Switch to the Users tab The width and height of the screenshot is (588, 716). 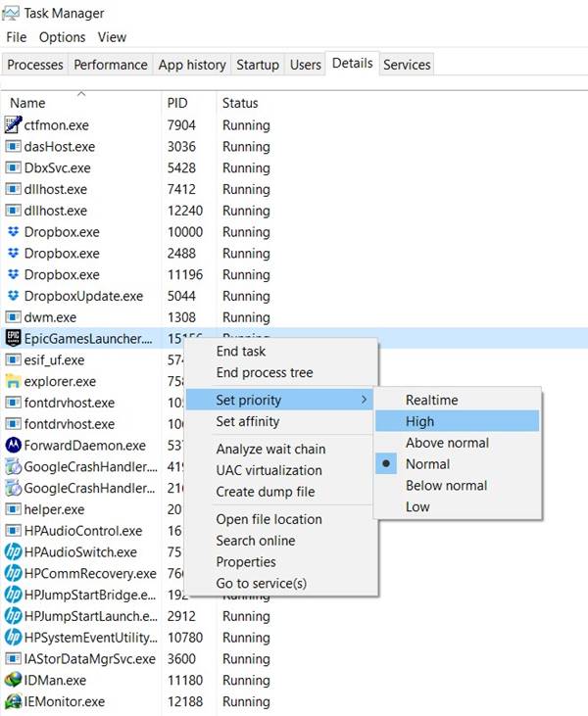click(x=305, y=65)
